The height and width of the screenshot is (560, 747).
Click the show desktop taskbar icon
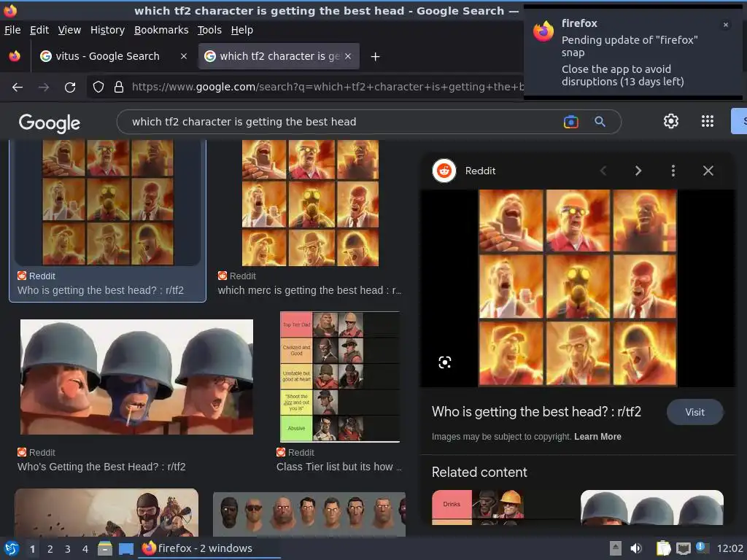point(125,548)
